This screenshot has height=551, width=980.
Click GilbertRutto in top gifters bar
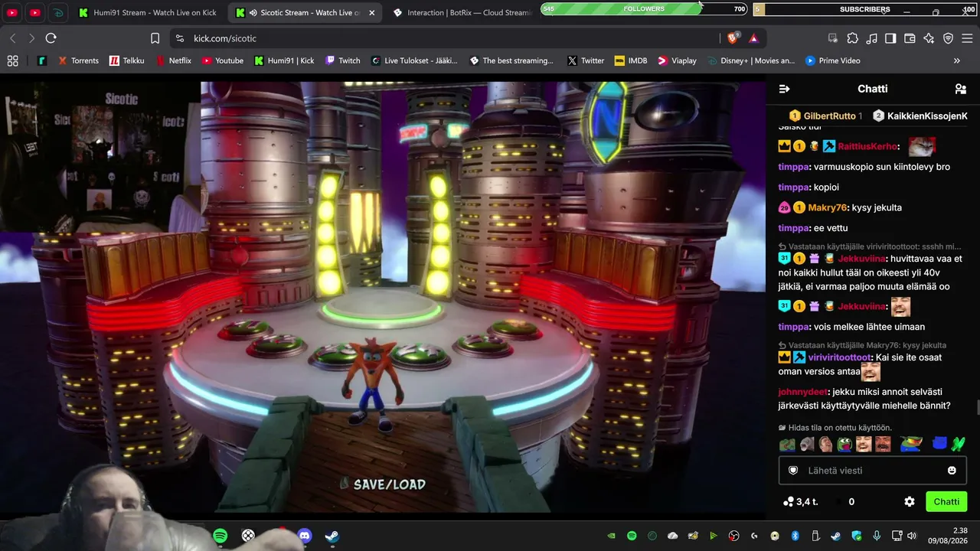(x=829, y=116)
